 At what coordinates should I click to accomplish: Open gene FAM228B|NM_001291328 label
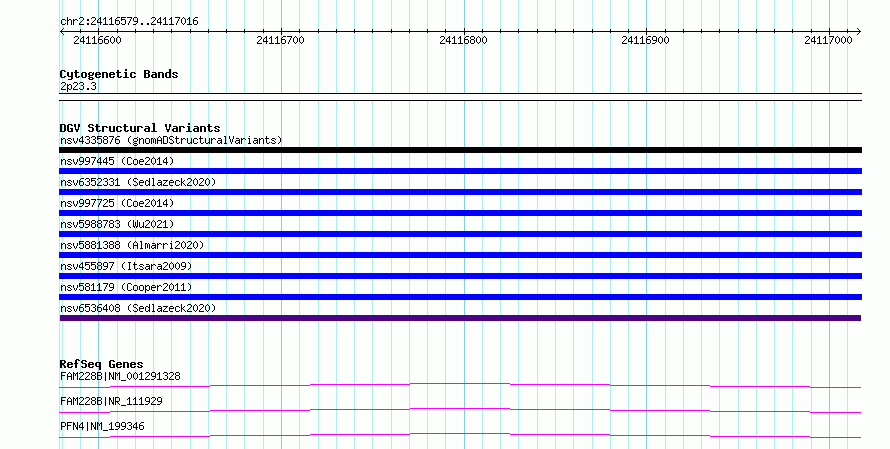point(120,376)
